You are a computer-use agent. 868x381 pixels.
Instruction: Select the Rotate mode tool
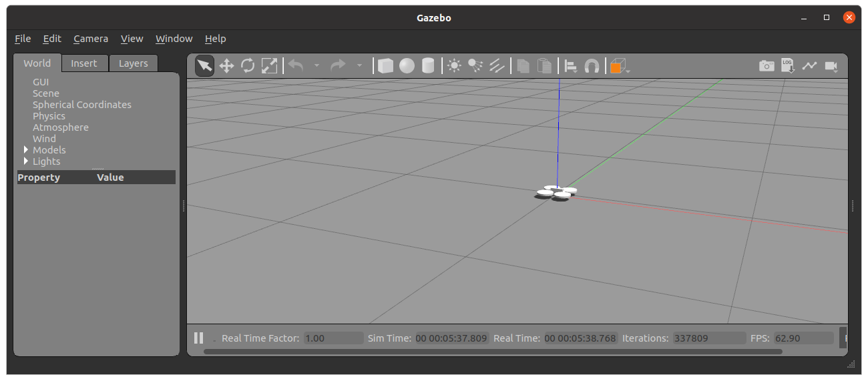[248, 65]
